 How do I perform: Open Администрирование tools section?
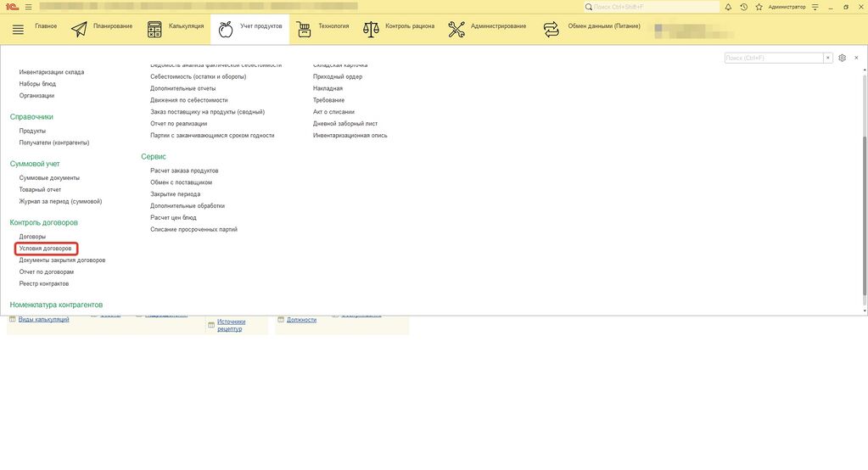coord(456,28)
